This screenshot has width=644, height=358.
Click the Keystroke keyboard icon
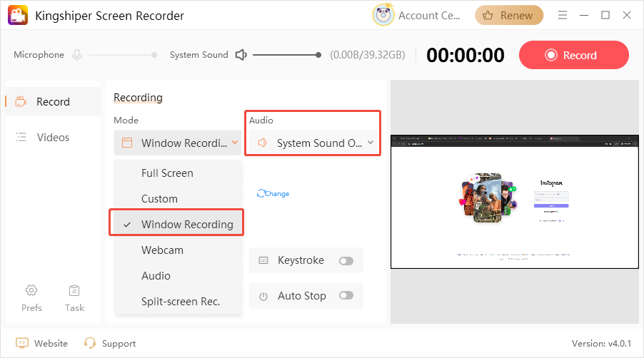[x=263, y=260]
